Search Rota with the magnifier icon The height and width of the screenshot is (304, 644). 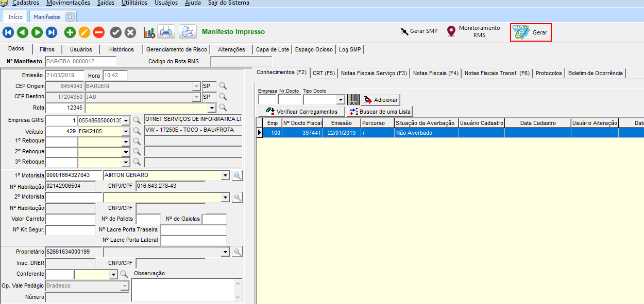223,108
